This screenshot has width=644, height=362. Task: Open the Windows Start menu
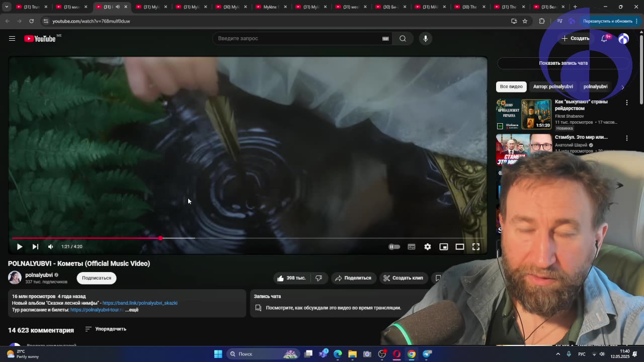coord(218,354)
